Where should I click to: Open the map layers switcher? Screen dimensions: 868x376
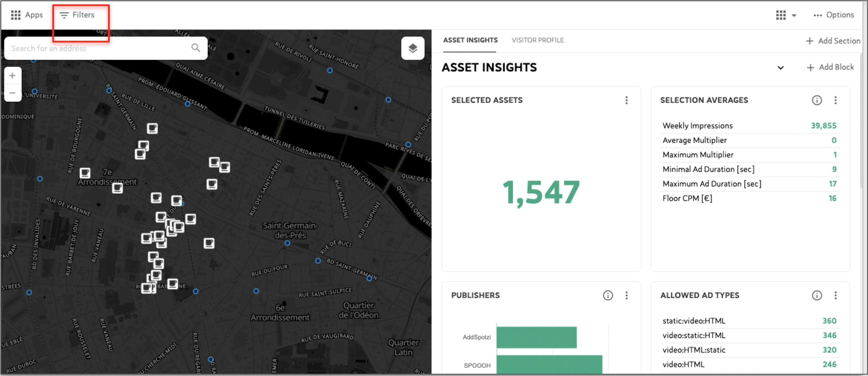pos(413,48)
